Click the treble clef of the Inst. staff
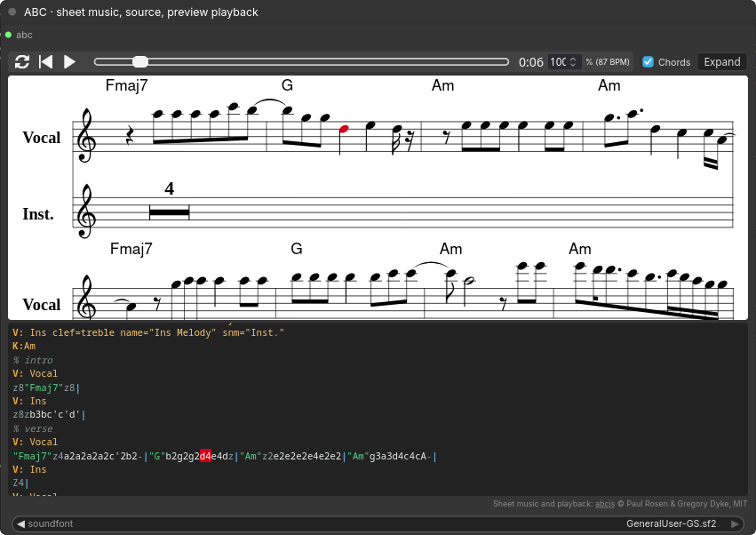The width and height of the screenshot is (756, 535). pos(85,212)
